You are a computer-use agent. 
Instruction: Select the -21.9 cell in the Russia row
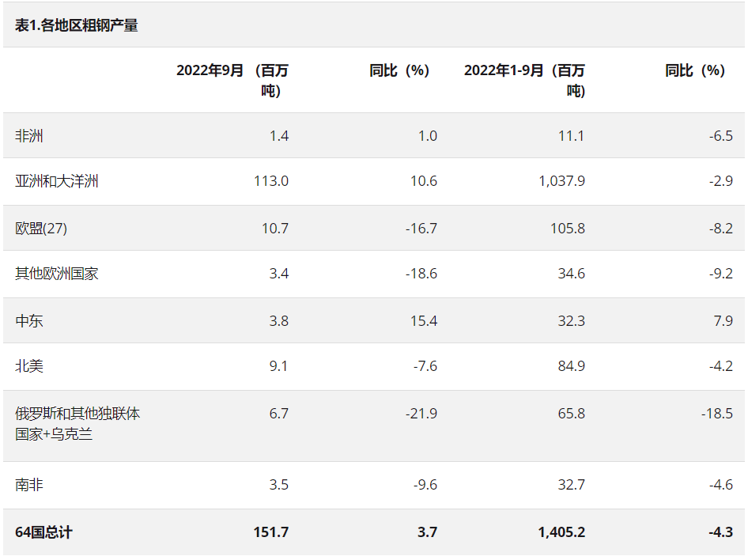[421, 414]
